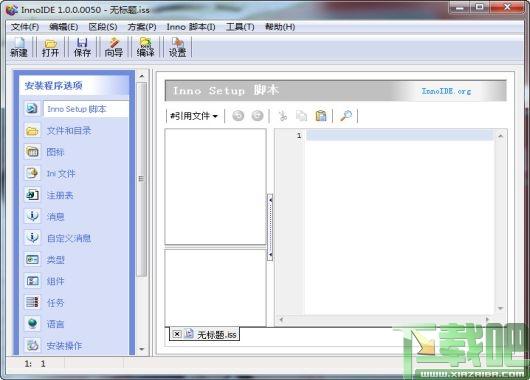Click the redo icon in editor toolbar
This screenshot has width=530, height=380.
[258, 116]
